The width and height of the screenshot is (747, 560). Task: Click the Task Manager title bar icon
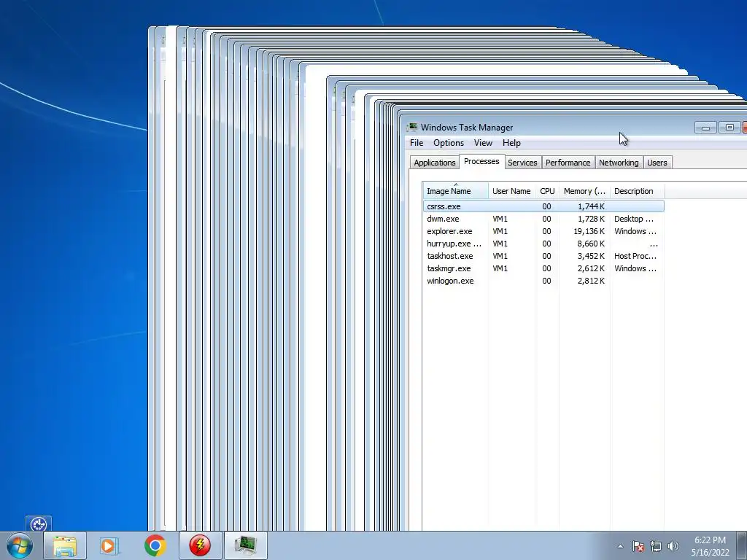tap(412, 127)
